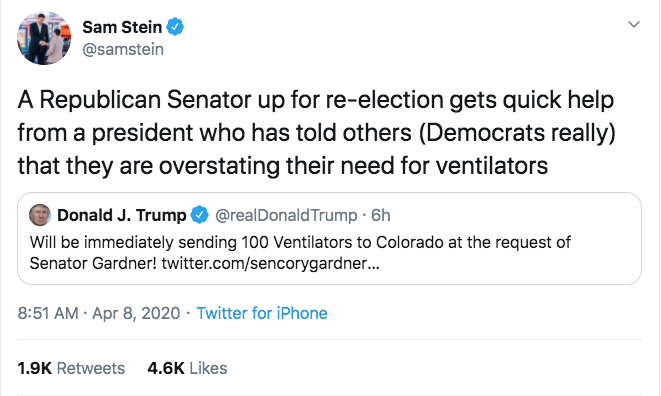Screen dimensions: 661x396
Task: Click the Retweets label
Action: pyautogui.click(x=91, y=368)
